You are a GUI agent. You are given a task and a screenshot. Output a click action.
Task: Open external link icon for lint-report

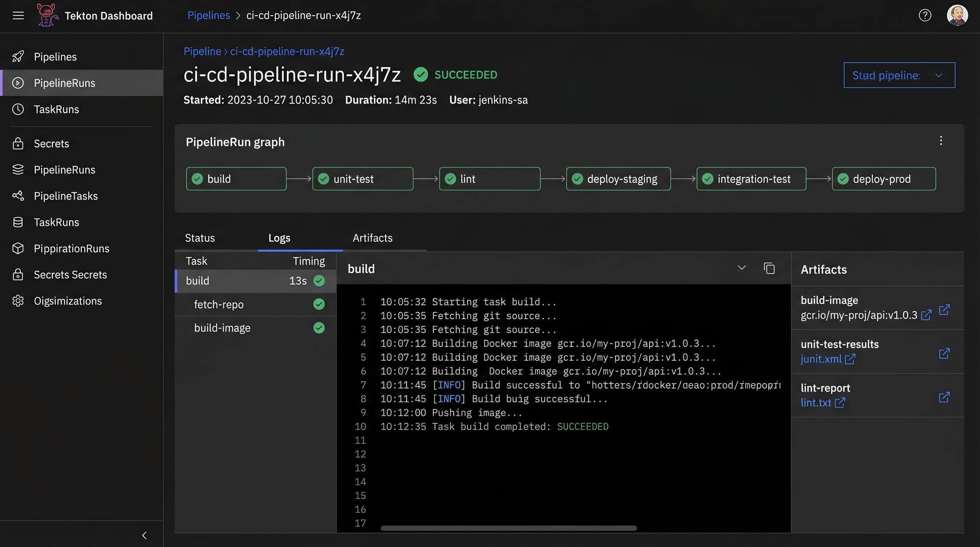(944, 397)
